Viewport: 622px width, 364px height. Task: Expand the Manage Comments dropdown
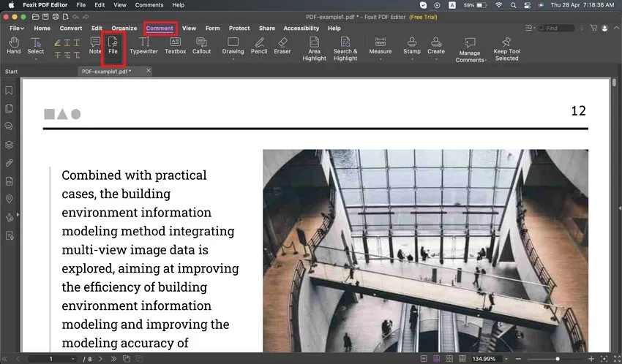tap(485, 61)
